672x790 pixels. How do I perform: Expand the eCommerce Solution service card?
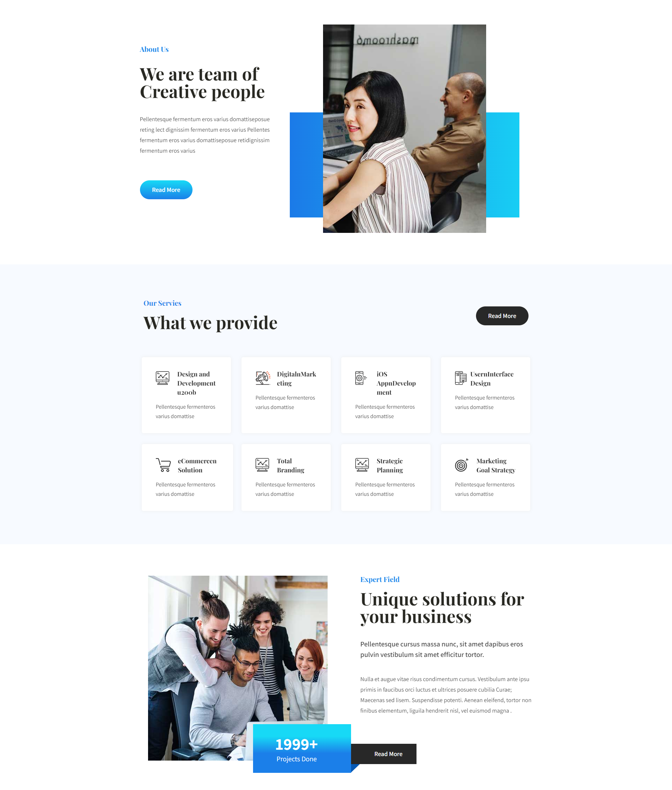coord(186,477)
